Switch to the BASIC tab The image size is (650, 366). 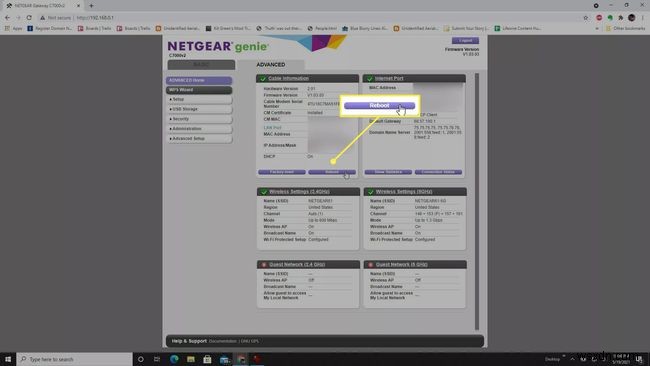(x=201, y=65)
